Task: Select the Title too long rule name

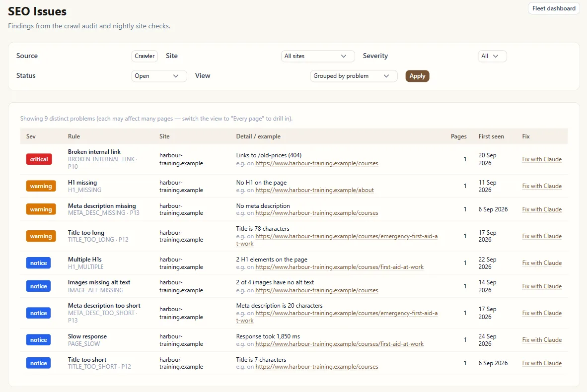Action: pyautogui.click(x=86, y=233)
